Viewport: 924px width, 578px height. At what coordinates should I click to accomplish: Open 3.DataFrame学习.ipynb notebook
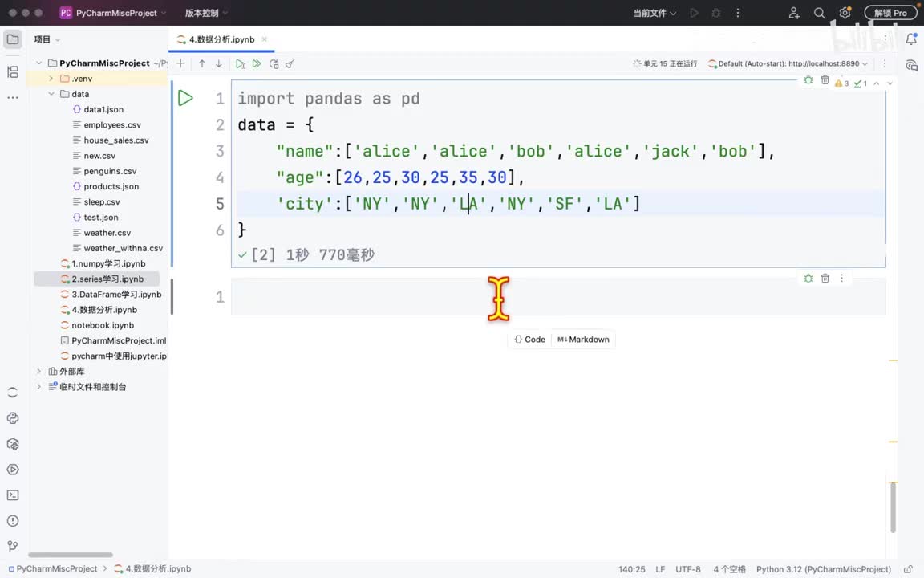pos(116,295)
